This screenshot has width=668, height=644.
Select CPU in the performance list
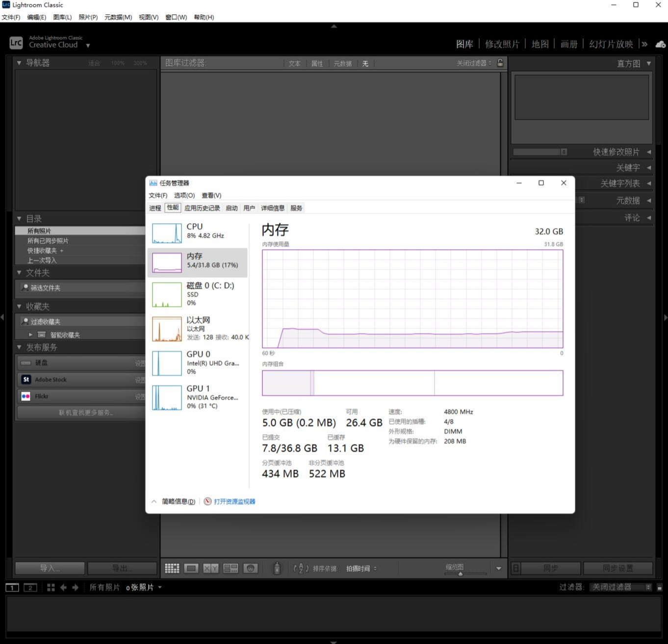[197, 231]
